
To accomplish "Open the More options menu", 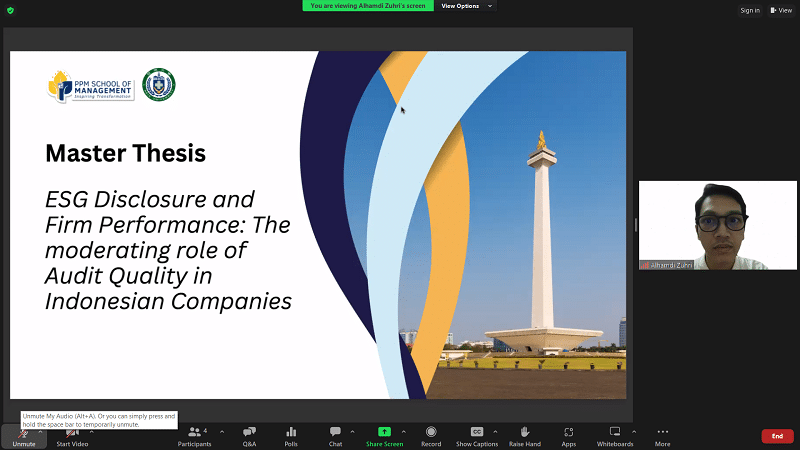I will tap(662, 436).
